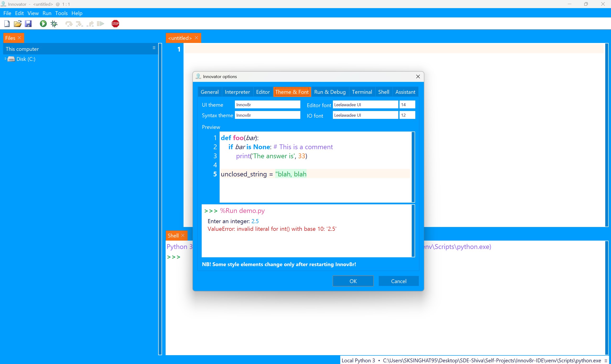This screenshot has height=364, width=611.
Task: Close the Files panel tab
Action: point(19,38)
